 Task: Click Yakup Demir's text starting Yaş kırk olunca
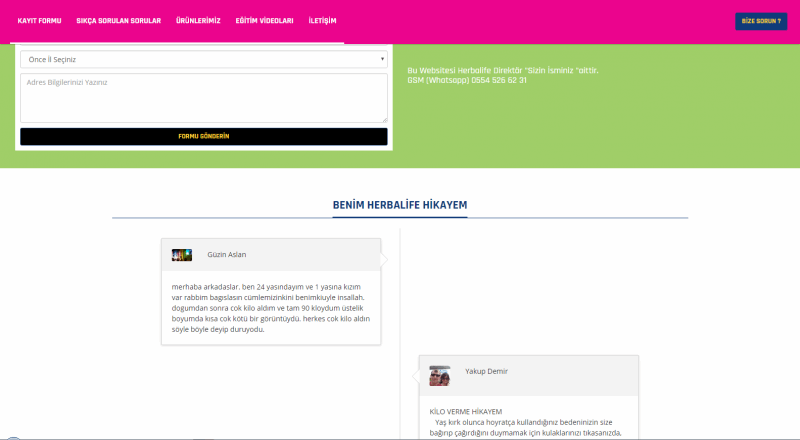(x=526, y=428)
